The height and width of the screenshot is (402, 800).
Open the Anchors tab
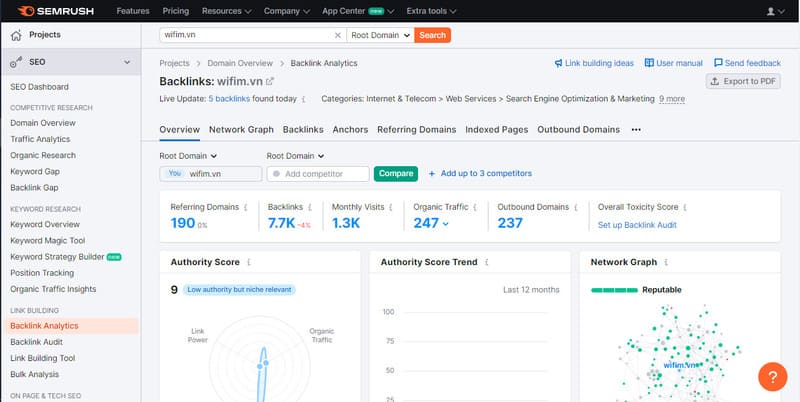coord(350,130)
